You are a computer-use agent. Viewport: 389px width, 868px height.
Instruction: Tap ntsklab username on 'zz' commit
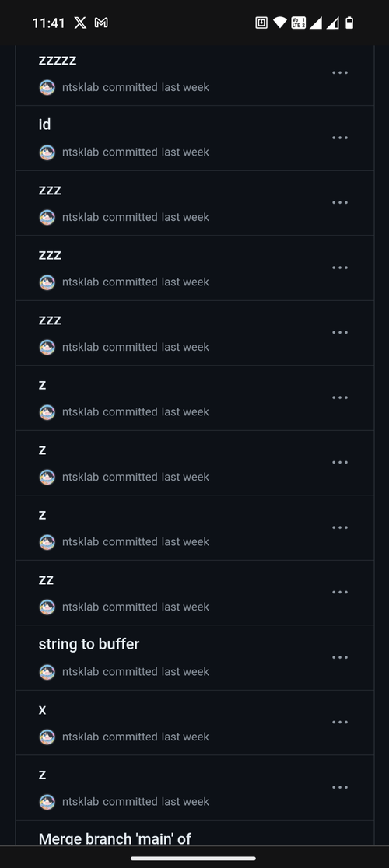[81, 607]
